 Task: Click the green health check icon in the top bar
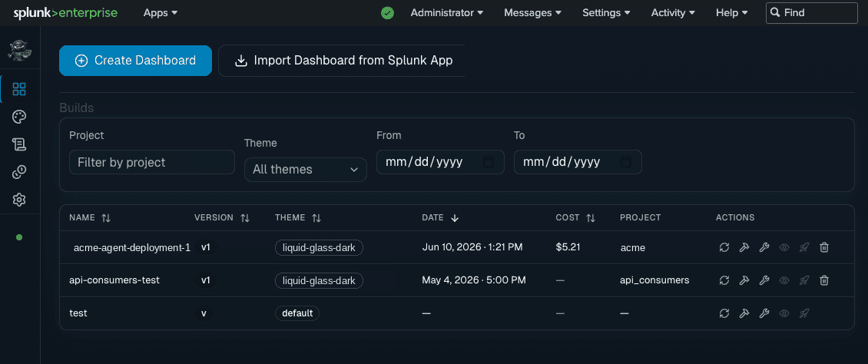coord(387,13)
